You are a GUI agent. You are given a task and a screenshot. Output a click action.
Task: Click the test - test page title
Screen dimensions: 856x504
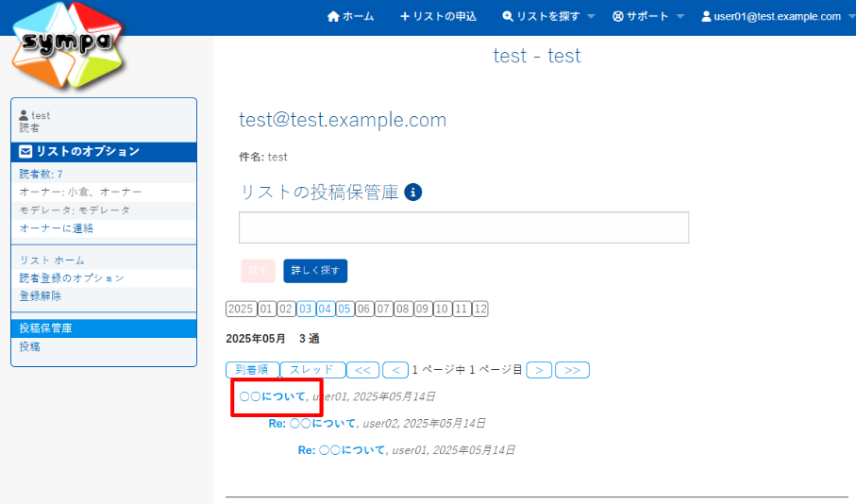[537, 56]
